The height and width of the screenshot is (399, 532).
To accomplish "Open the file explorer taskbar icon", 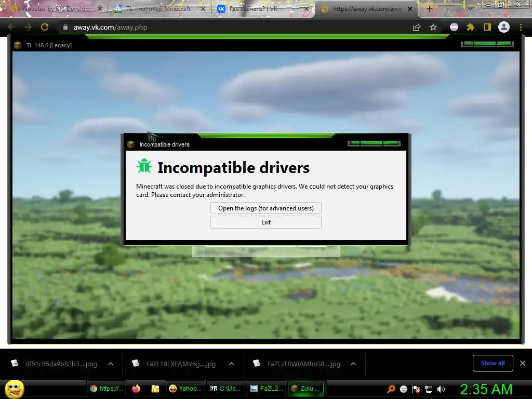I will pyautogui.click(x=155, y=389).
